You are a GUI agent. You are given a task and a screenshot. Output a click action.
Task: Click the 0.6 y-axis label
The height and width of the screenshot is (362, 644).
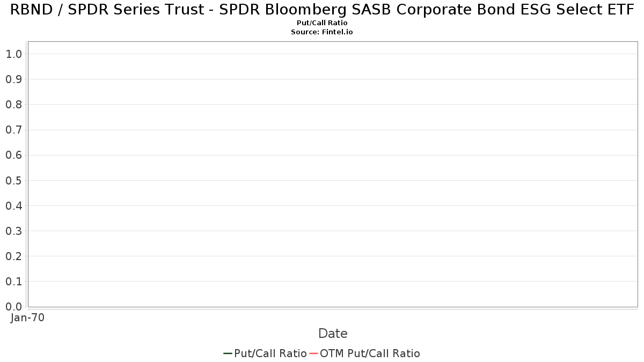[x=13, y=155]
